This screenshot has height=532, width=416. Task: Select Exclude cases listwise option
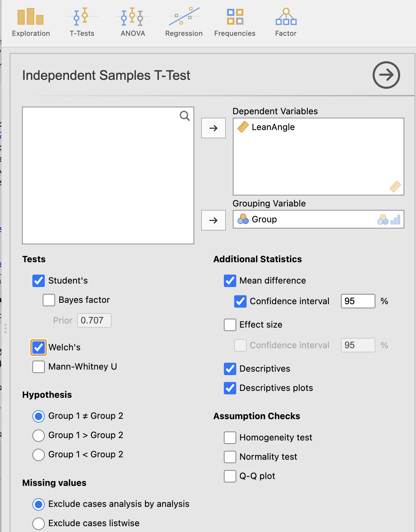pyautogui.click(x=39, y=523)
